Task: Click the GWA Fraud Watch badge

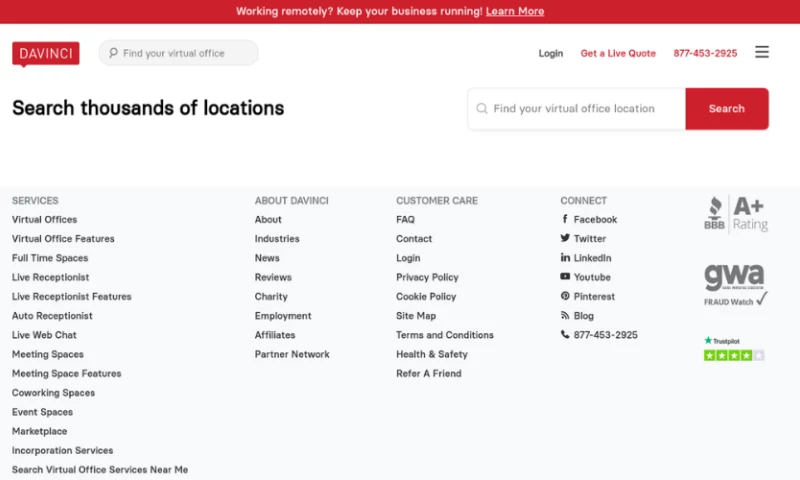Action: click(x=735, y=285)
